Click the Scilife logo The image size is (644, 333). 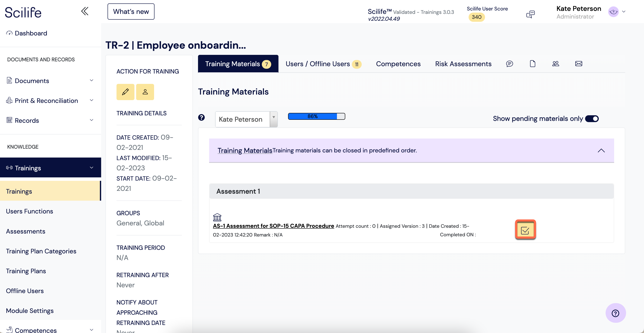[23, 12]
